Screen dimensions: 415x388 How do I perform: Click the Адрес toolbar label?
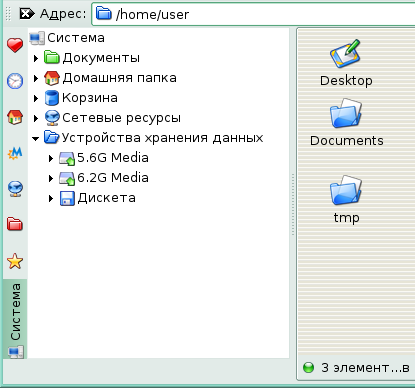[63, 14]
